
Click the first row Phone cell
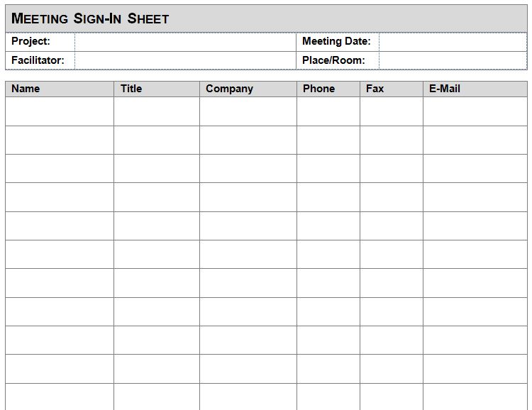[328, 111]
